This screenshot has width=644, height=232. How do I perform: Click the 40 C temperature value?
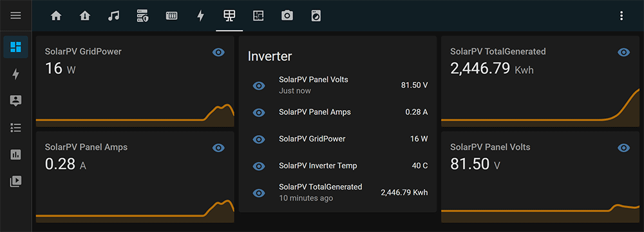coord(420,166)
